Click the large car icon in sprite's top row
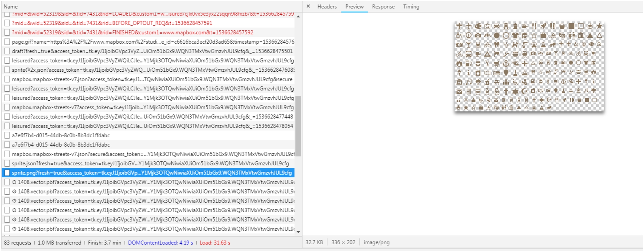This screenshot has height=252, width=644. pos(496,26)
